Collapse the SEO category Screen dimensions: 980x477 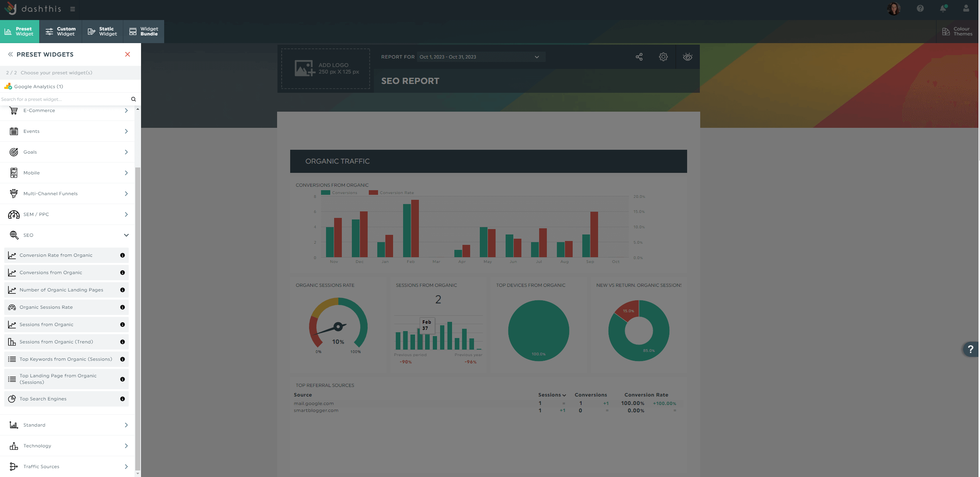click(x=67, y=235)
